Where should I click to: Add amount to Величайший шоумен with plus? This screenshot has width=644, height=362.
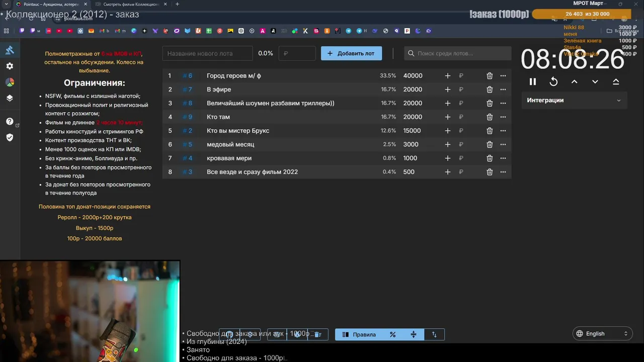[x=448, y=103]
